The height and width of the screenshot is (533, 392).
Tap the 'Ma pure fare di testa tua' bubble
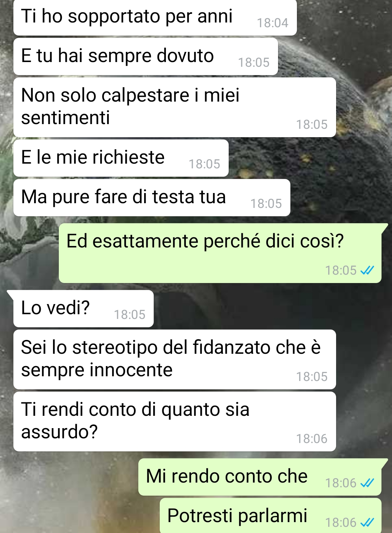coord(152,198)
